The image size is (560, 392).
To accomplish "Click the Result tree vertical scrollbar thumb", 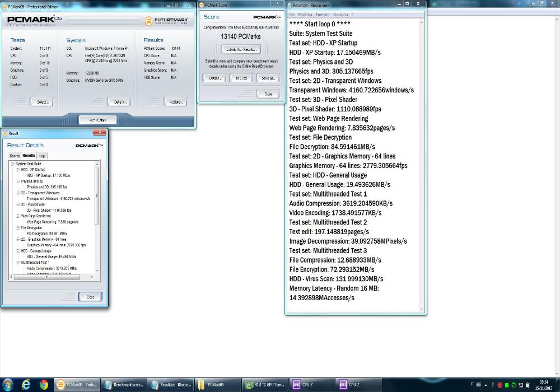I will point(97,195).
